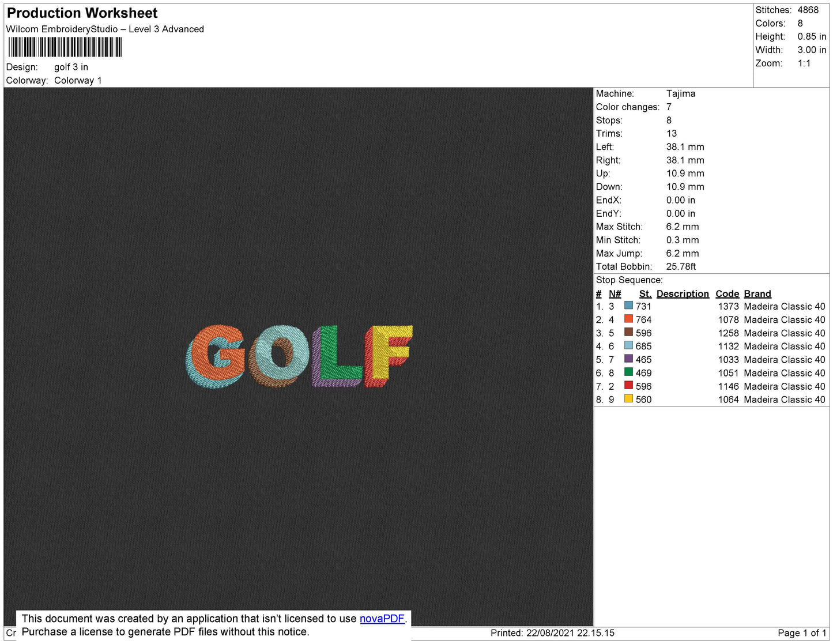
Task: Click the Page 1 of 1 footer
Action: pyautogui.click(x=802, y=632)
